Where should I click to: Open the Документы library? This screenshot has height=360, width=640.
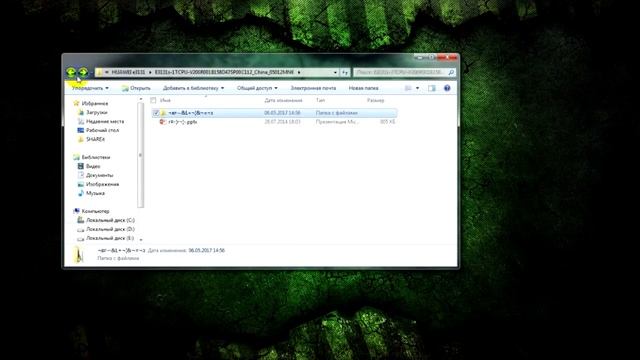tap(100, 175)
